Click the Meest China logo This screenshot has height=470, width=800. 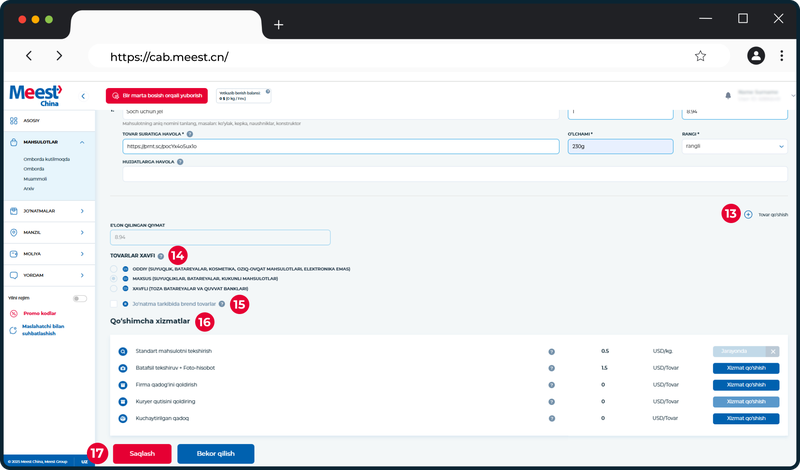(x=36, y=95)
